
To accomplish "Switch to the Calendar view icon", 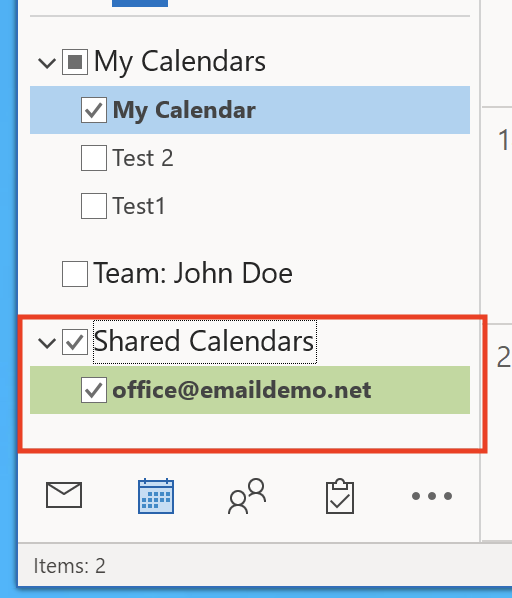I will [x=156, y=496].
